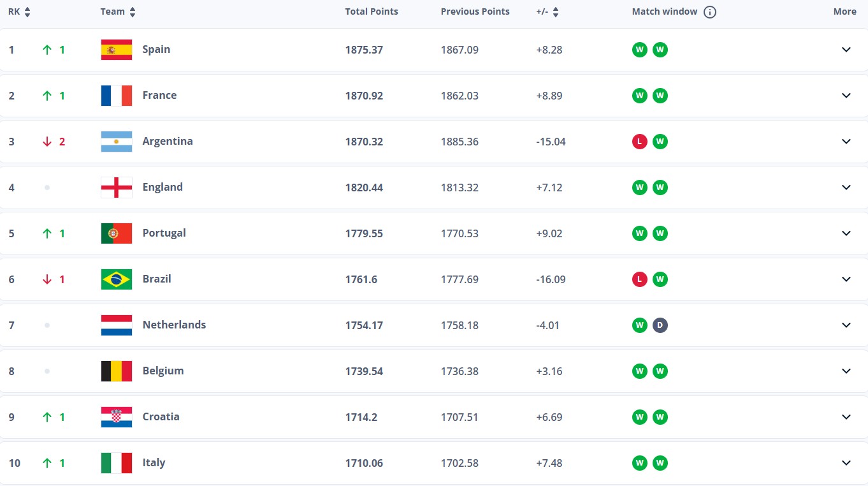The width and height of the screenshot is (868, 486).
Task: Sort by Team column arrows
Action: pos(133,12)
